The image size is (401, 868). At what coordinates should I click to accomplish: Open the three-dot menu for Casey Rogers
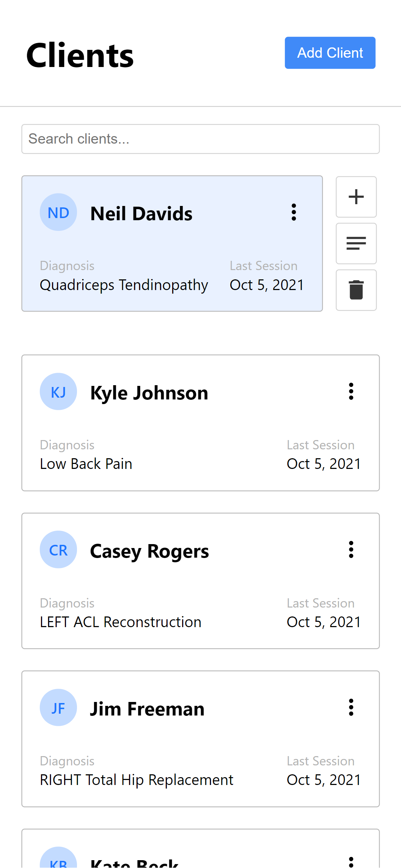click(x=351, y=549)
